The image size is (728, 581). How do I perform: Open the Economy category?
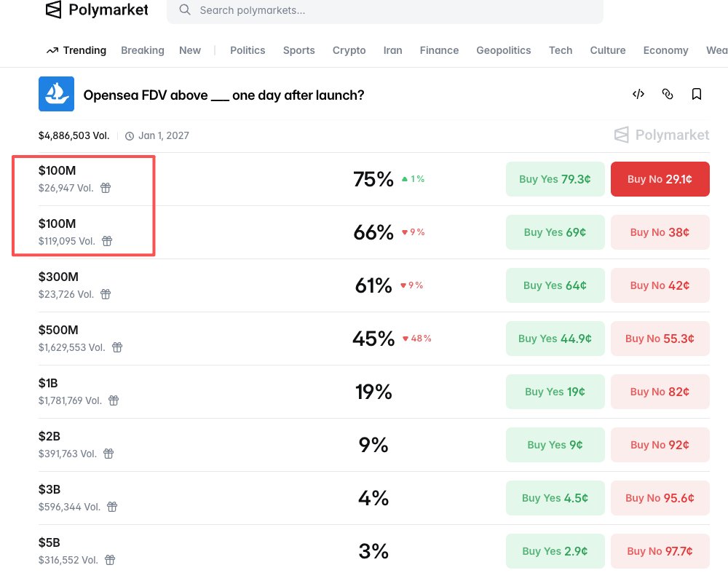[x=666, y=50]
